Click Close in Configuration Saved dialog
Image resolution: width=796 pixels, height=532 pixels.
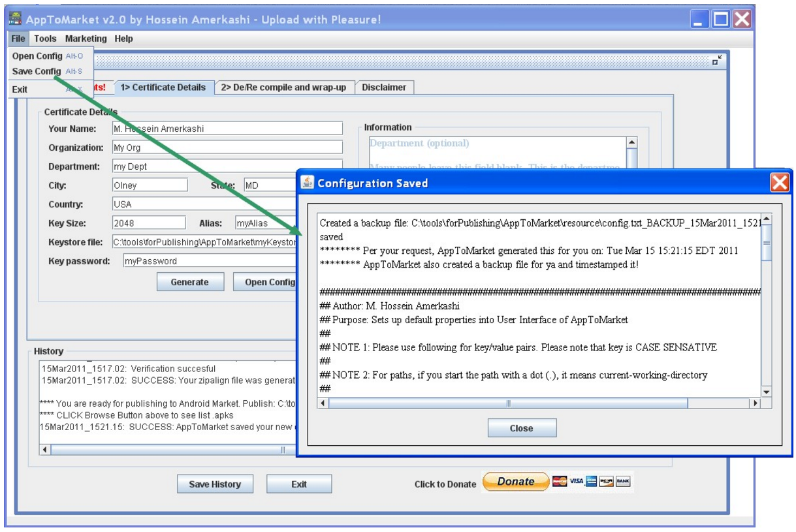[x=522, y=428]
